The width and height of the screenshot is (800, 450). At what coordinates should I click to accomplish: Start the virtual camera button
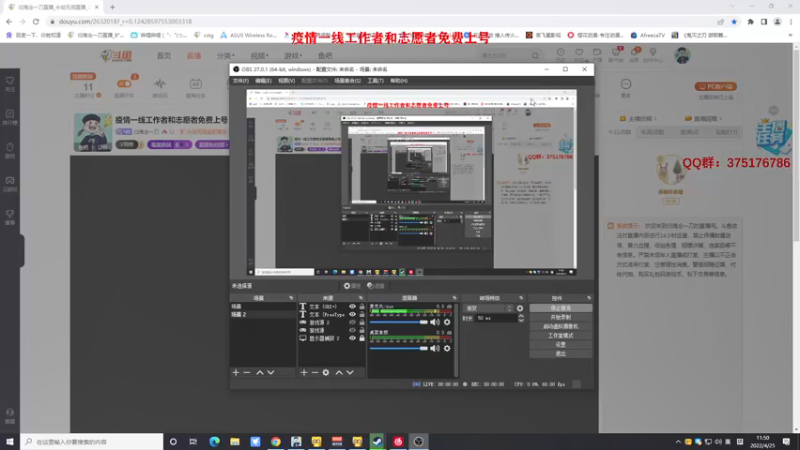[561, 327]
